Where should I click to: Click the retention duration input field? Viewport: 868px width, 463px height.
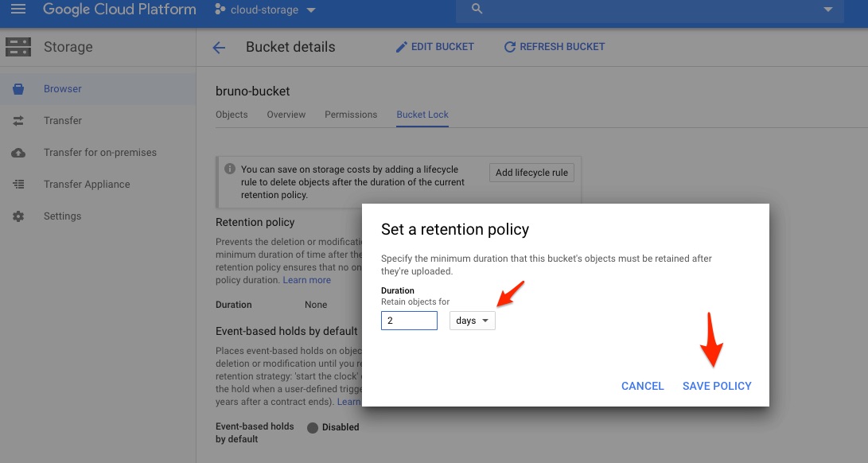click(x=409, y=321)
